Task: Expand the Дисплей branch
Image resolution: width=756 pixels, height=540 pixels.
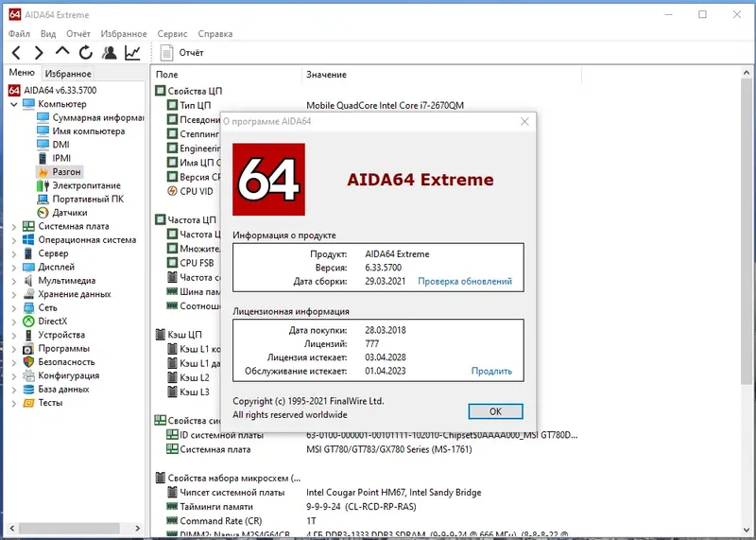Action: click(13, 267)
